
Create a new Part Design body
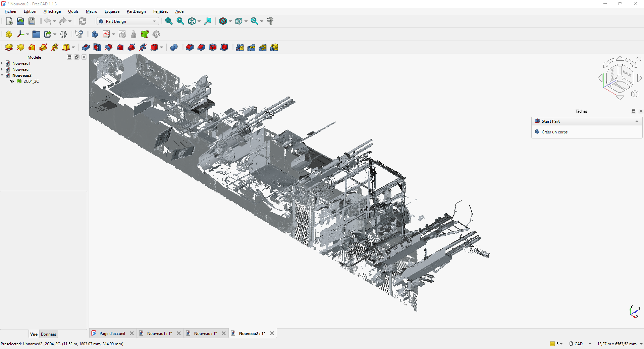click(95, 34)
